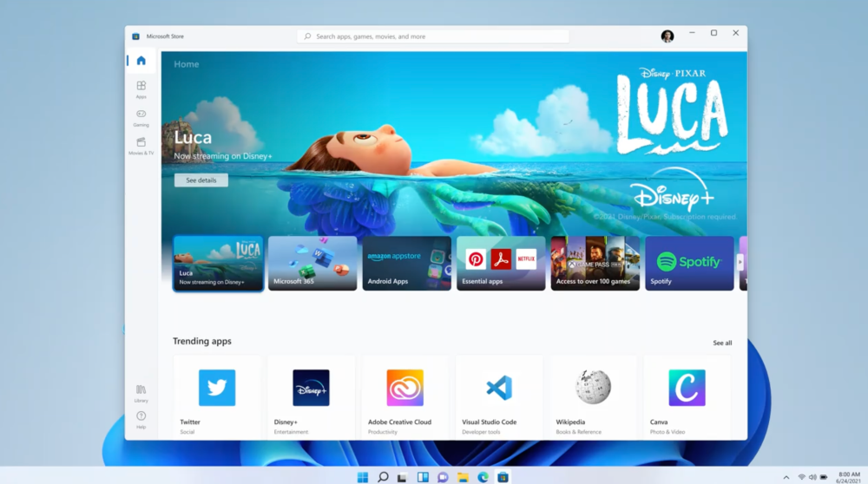Image resolution: width=868 pixels, height=484 pixels.
Task: Open the Windows Start button on taskbar
Action: click(362, 477)
